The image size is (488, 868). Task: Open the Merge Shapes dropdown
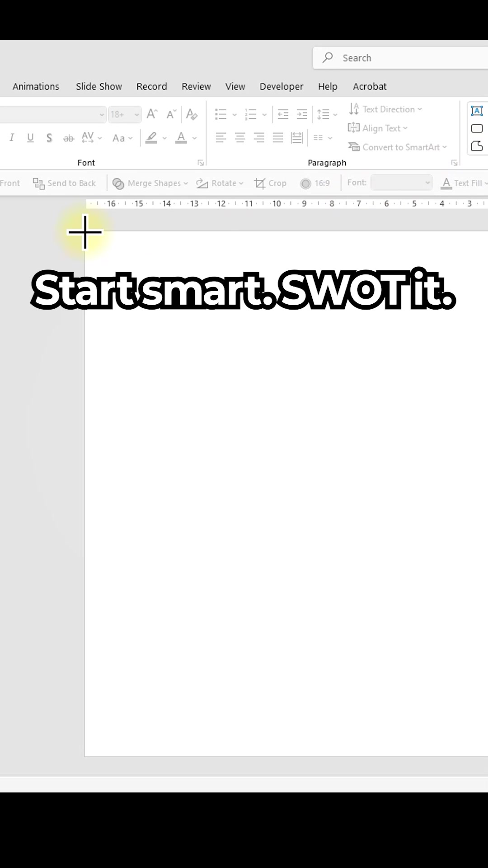point(150,183)
